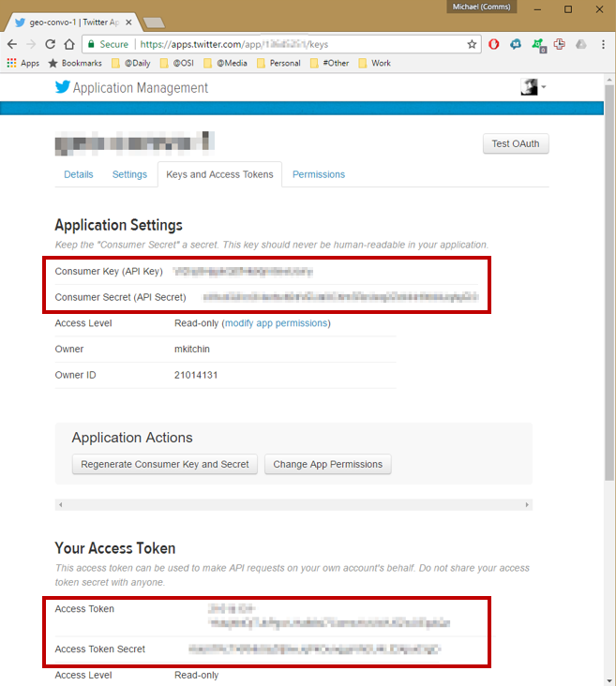This screenshot has width=616, height=686.
Task: Select Owner ID value 21014131
Action: coord(196,375)
